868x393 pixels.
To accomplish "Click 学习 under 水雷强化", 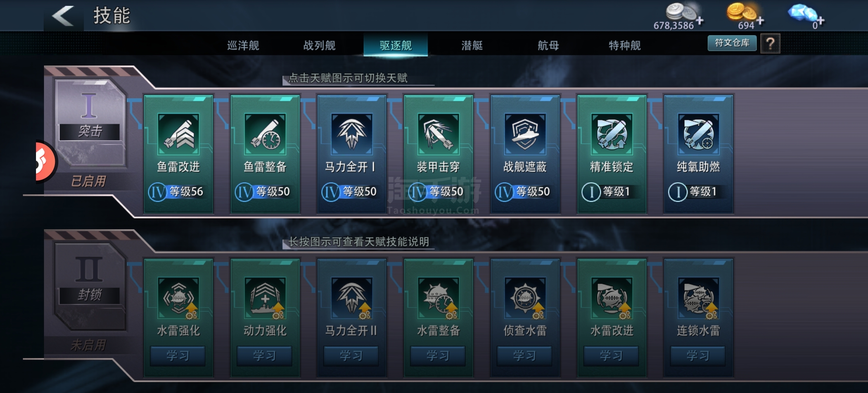I will pos(178,356).
